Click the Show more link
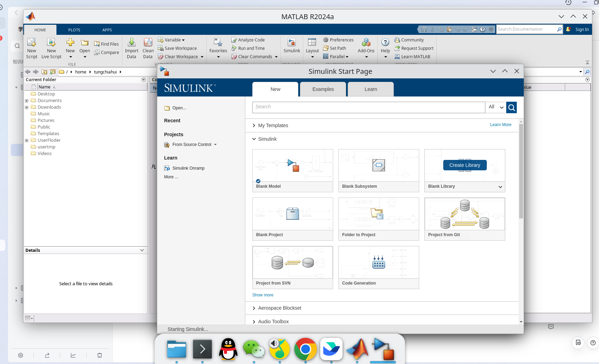This screenshot has height=364, width=599. 263,295
